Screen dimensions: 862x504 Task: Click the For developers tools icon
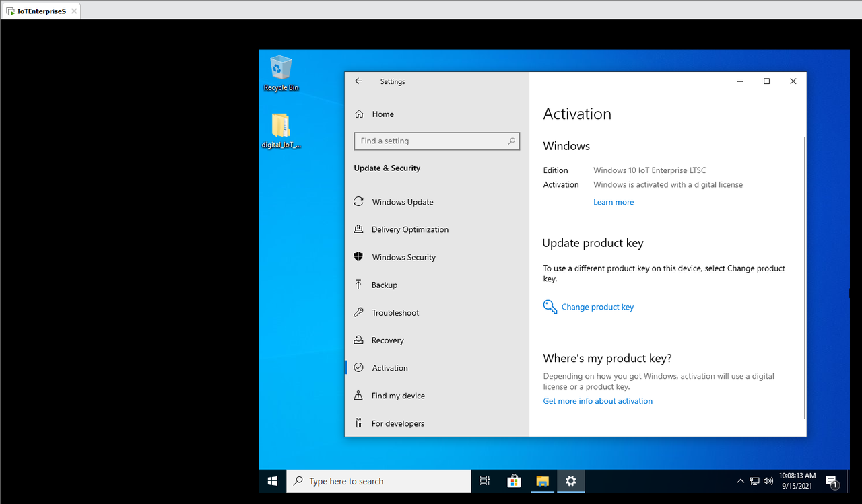pos(358,423)
